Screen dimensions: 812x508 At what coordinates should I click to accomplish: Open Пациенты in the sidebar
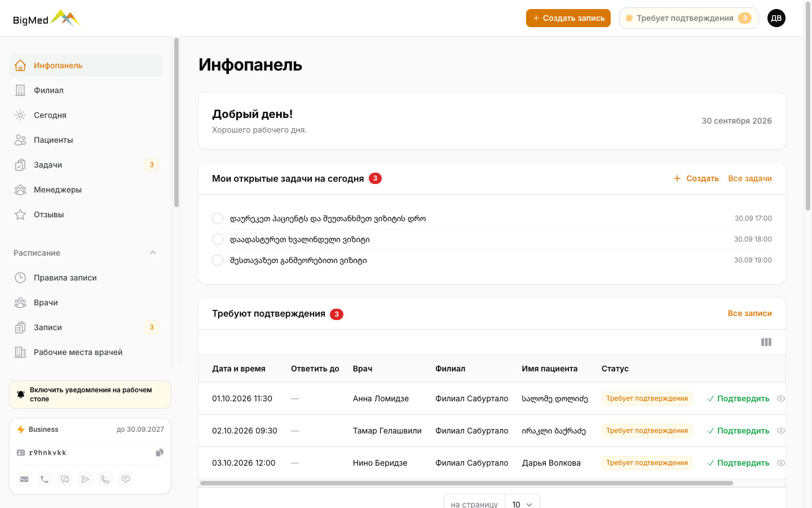(x=86, y=140)
